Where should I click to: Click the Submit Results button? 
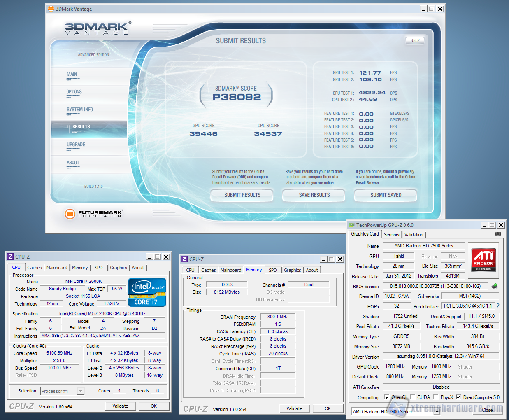pyautogui.click(x=242, y=195)
